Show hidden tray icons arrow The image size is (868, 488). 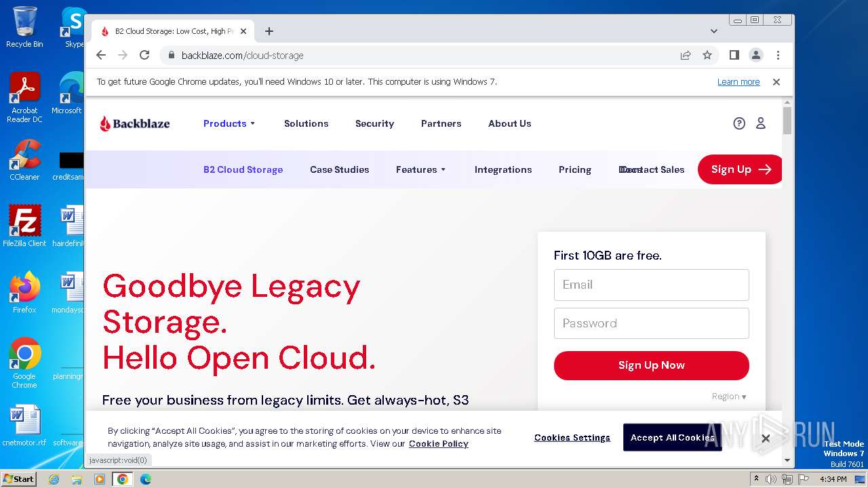click(756, 479)
